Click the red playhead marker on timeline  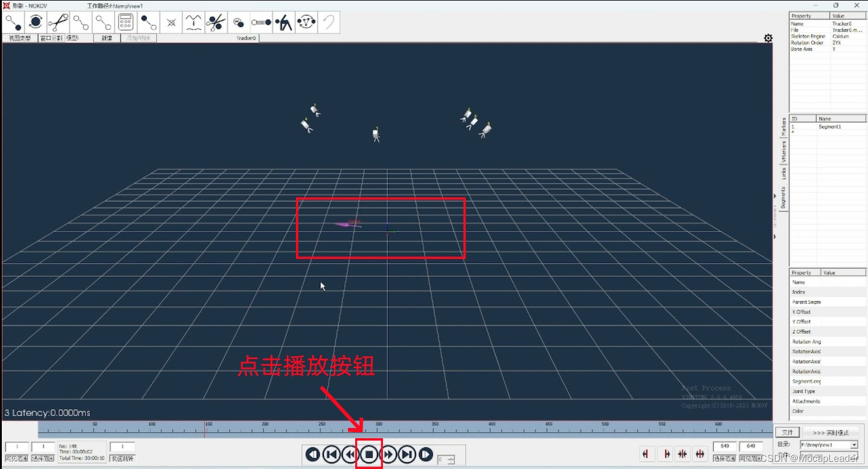(x=204, y=429)
